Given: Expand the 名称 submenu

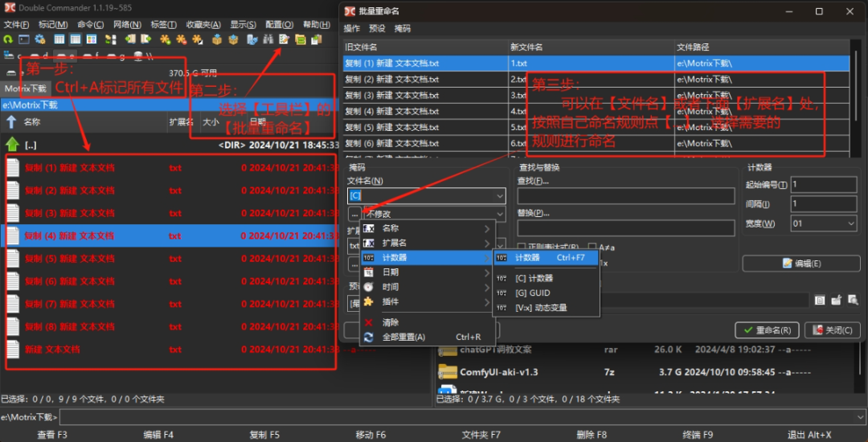Looking at the screenshot, I should [x=426, y=228].
